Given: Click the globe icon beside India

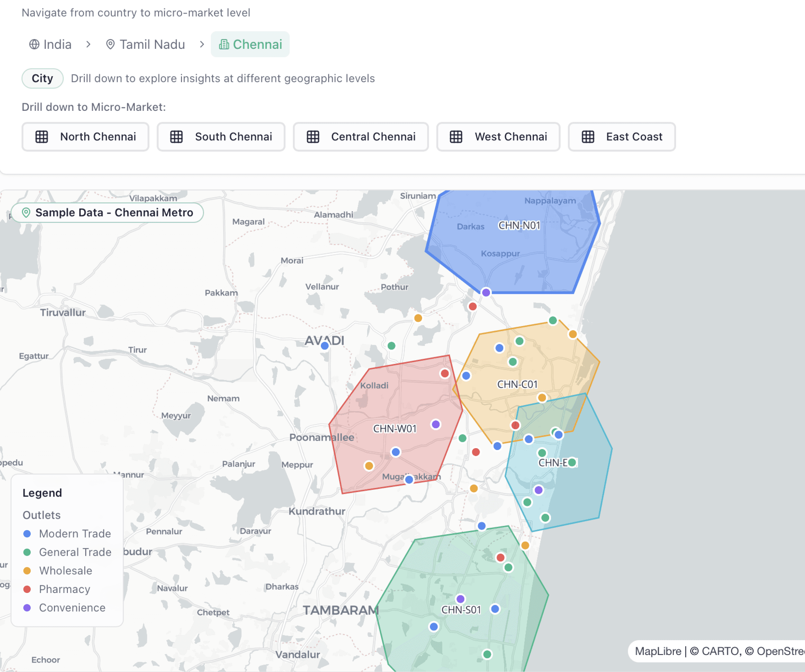Looking at the screenshot, I should click(34, 44).
